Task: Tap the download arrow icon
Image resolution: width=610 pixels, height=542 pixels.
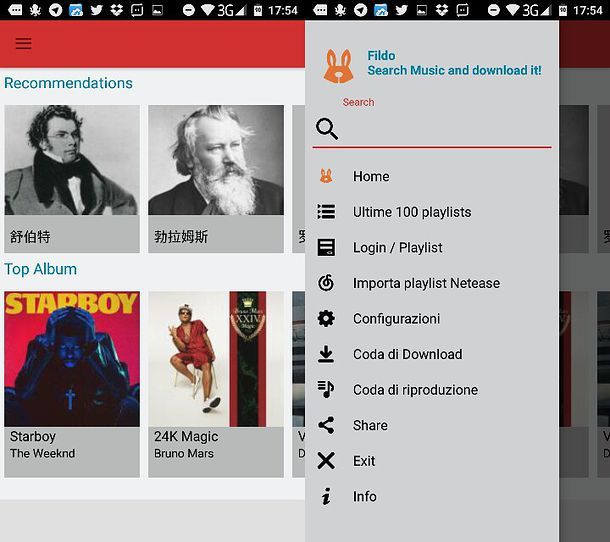Action: click(x=326, y=354)
